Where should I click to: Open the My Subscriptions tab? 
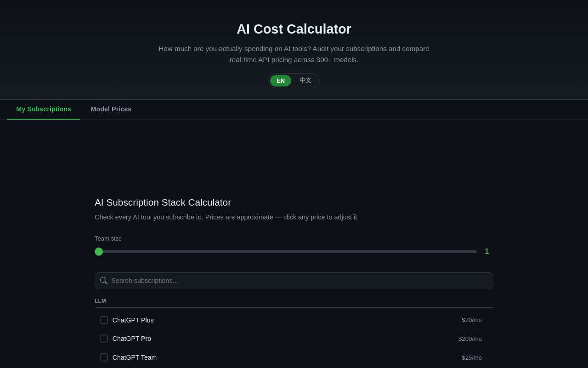point(44,109)
